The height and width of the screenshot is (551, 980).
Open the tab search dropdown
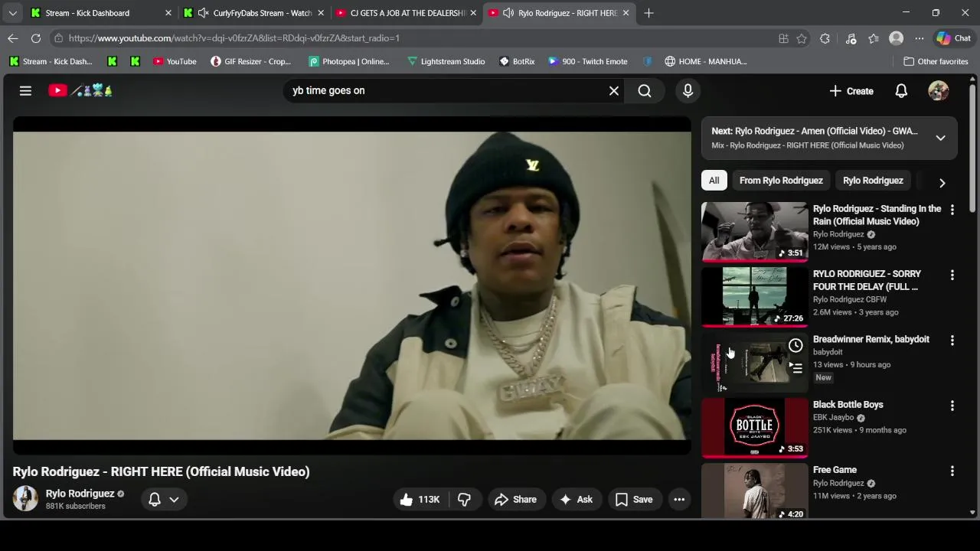pyautogui.click(x=12, y=13)
